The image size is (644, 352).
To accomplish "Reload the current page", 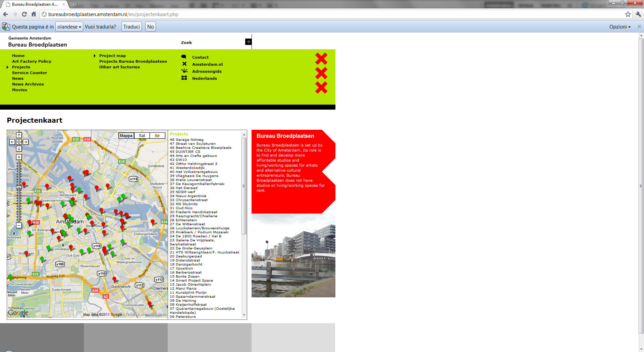I will tap(24, 14).
